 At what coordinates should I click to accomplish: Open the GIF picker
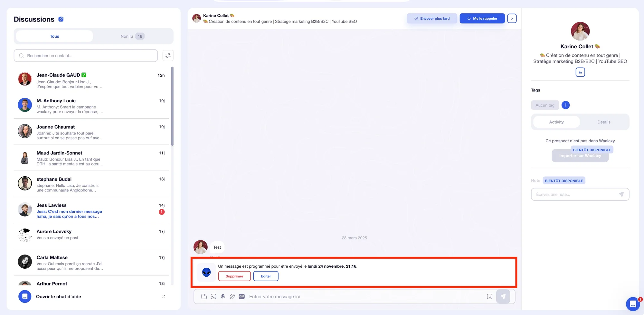point(242,297)
